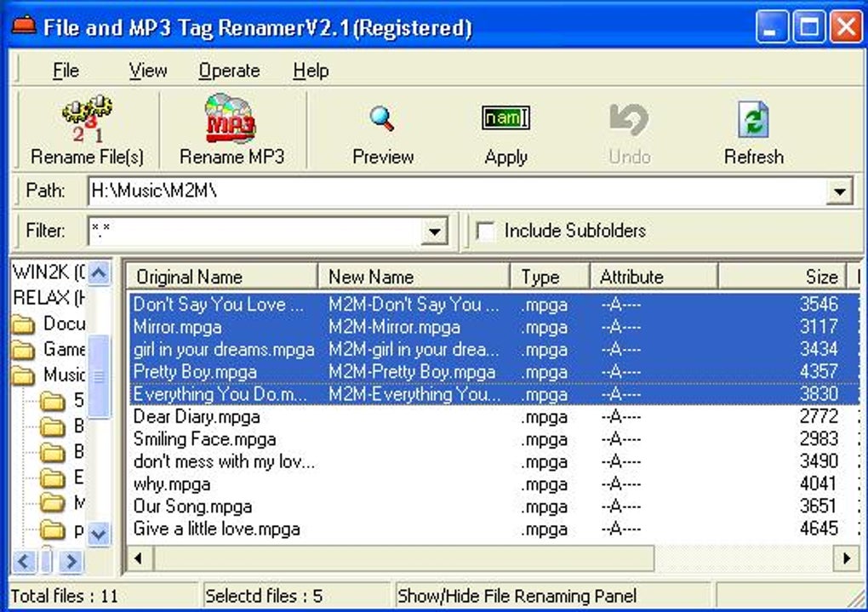Image resolution: width=868 pixels, height=612 pixels.
Task: Open the Path dropdown list
Action: click(x=840, y=191)
